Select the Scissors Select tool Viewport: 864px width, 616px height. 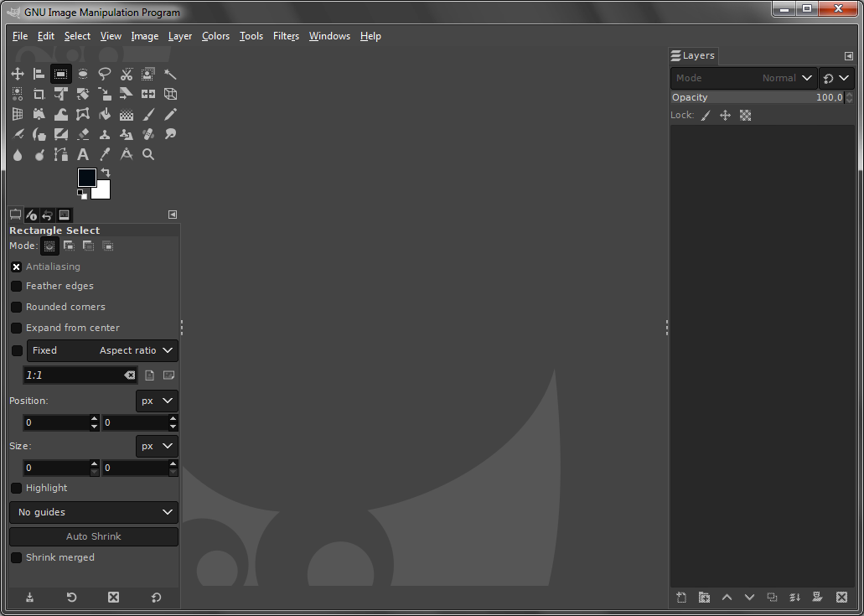(x=127, y=74)
